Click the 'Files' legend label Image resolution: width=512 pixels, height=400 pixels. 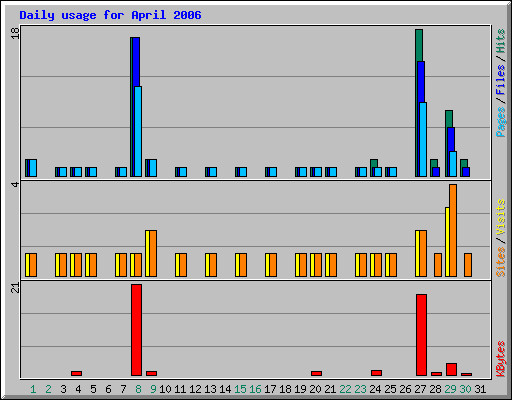(x=500, y=79)
